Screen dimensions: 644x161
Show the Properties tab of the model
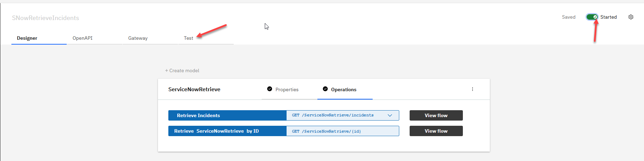click(287, 89)
